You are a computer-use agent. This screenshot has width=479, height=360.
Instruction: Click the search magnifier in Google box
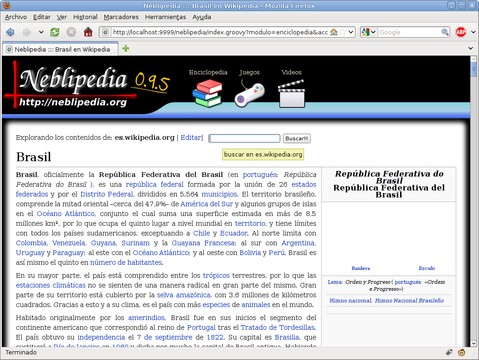tap(445, 32)
